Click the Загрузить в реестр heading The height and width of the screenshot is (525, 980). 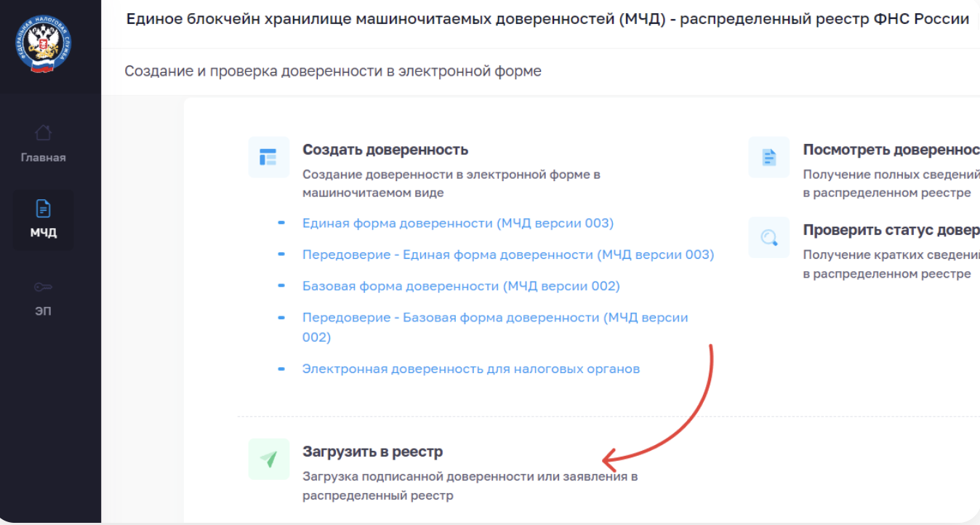click(372, 452)
